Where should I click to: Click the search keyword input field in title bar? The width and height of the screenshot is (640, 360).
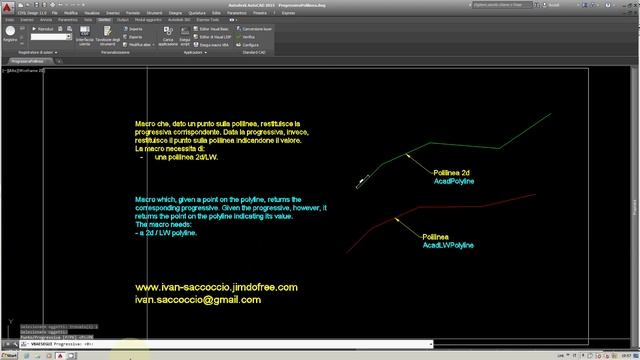[x=502, y=5]
